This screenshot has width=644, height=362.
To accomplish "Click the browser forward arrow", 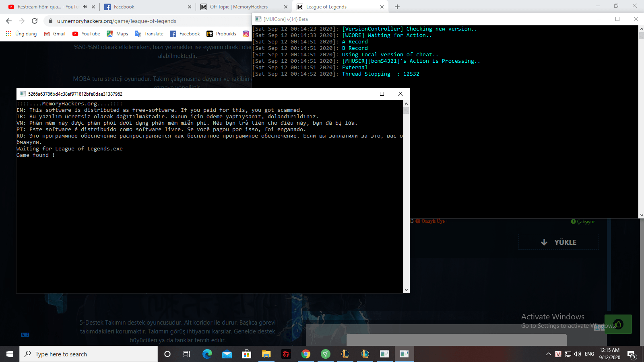I will point(22,21).
